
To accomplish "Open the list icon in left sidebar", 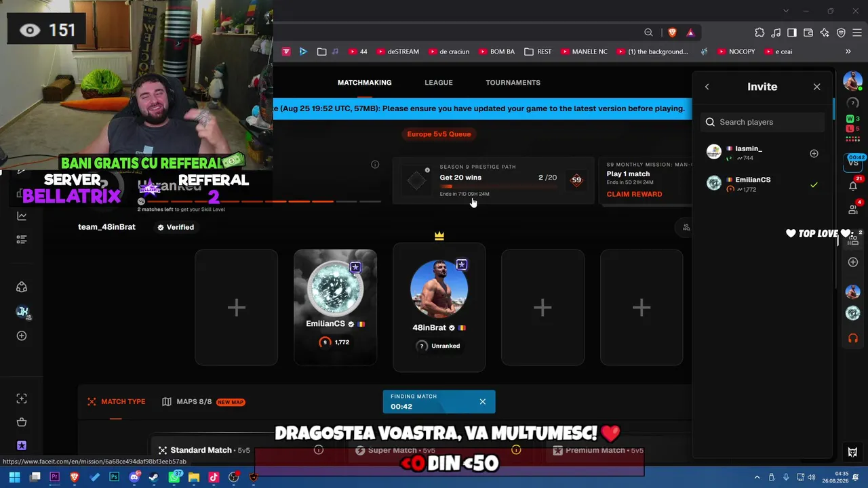I will click(22, 239).
